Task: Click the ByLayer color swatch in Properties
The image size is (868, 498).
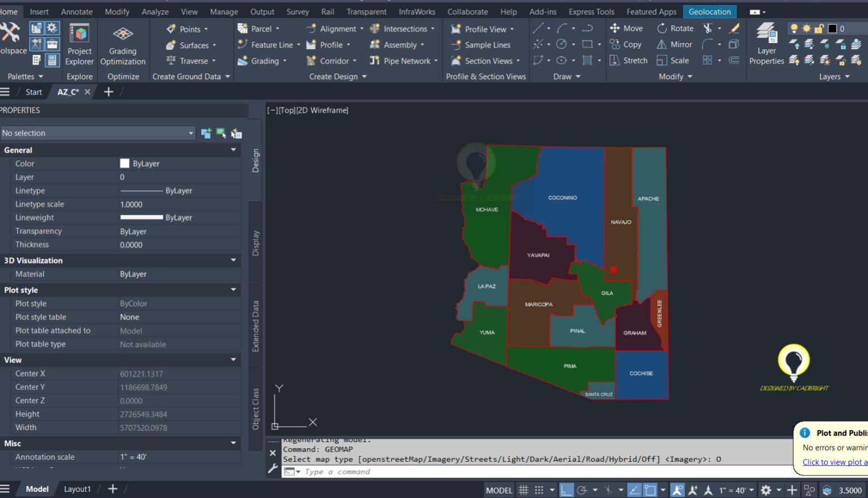Action: 124,163
